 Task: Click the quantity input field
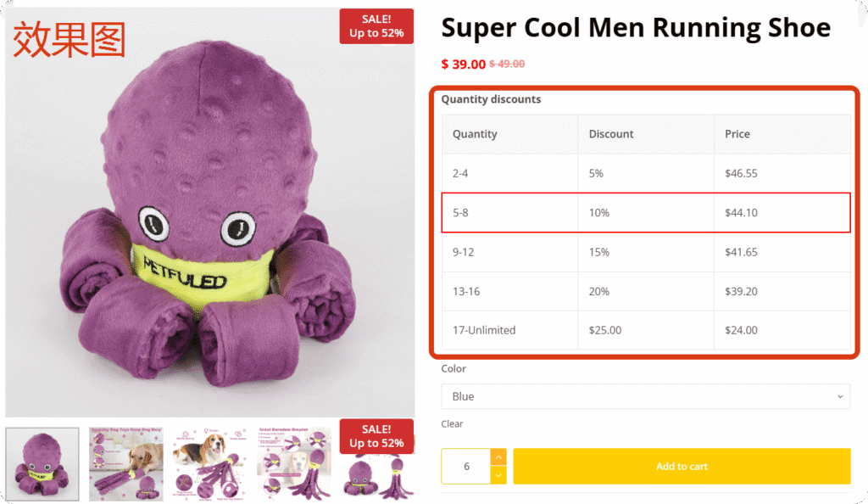pos(466,466)
